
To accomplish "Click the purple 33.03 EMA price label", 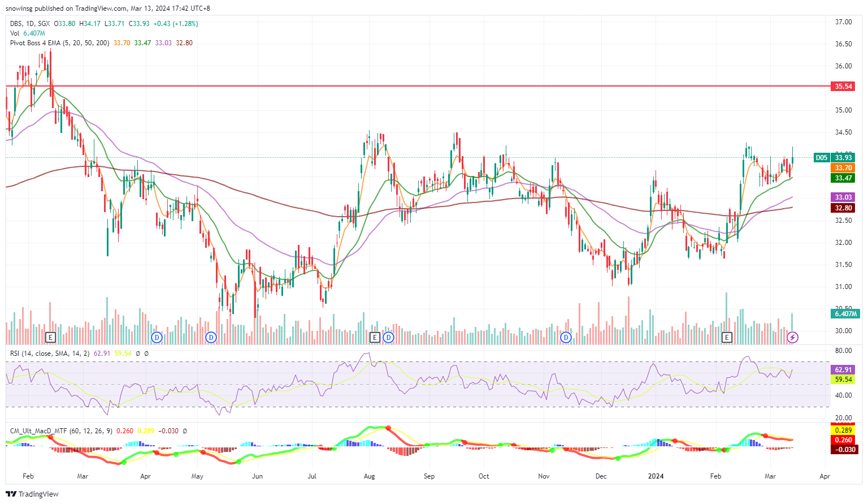I will pos(843,197).
